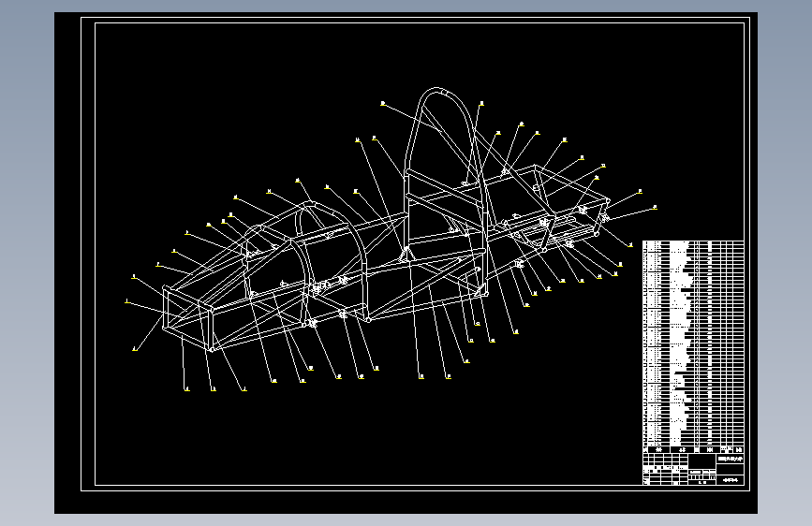This screenshot has width=812, height=526.
Task: Select the front roll hoop arch
Action: 332,261
